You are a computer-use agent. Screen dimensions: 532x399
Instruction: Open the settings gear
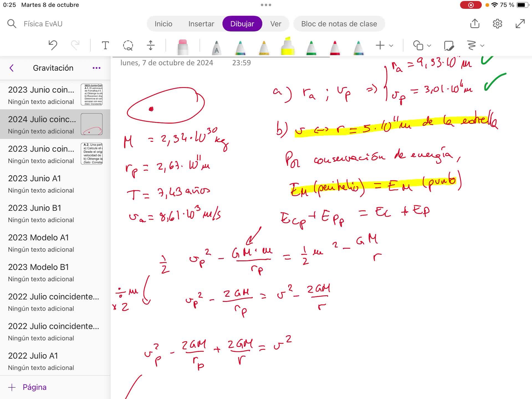coord(497,24)
